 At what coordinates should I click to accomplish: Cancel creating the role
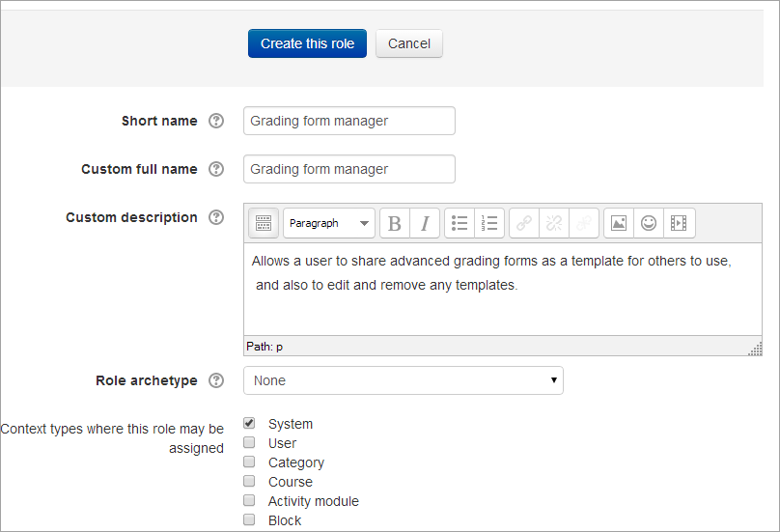coord(409,43)
